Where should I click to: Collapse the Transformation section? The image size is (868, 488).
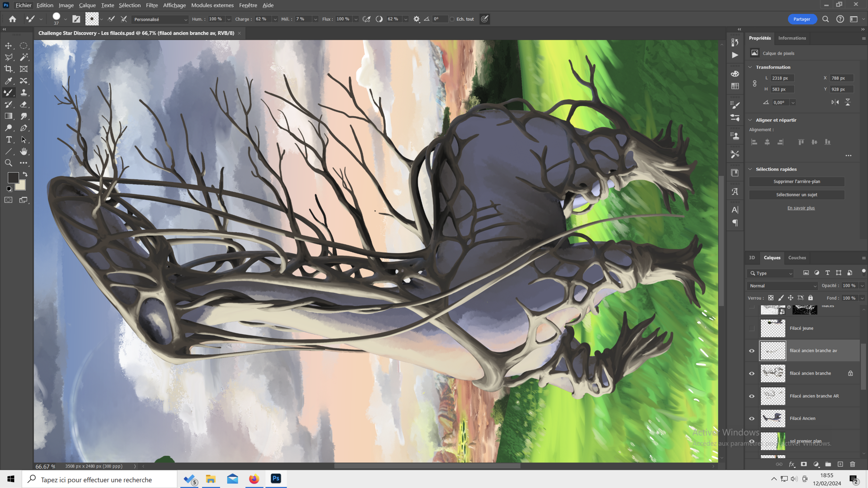(750, 67)
